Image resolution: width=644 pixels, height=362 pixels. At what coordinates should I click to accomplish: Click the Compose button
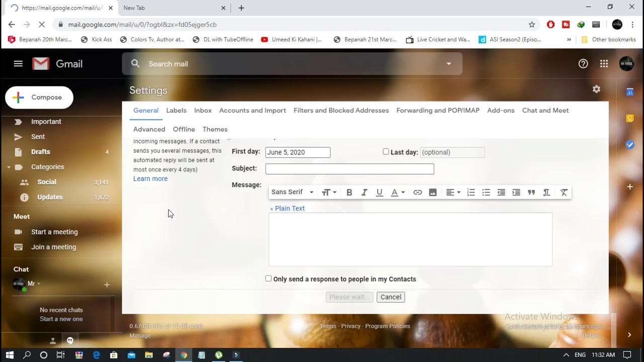click(x=39, y=98)
